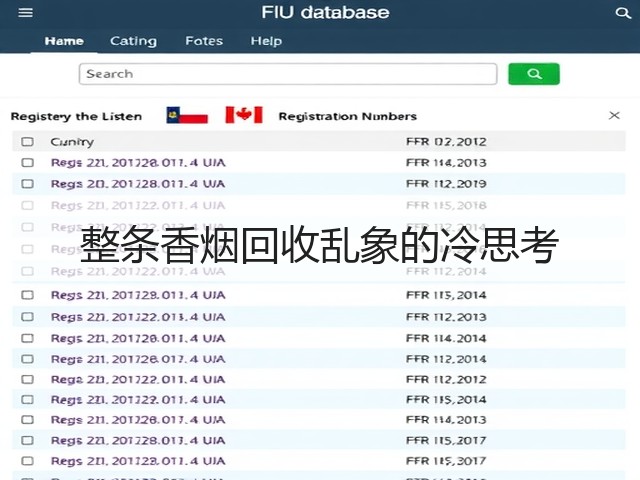This screenshot has width=640, height=480.
Task: Click the Registration Nunbers column heading
Action: tap(348, 116)
